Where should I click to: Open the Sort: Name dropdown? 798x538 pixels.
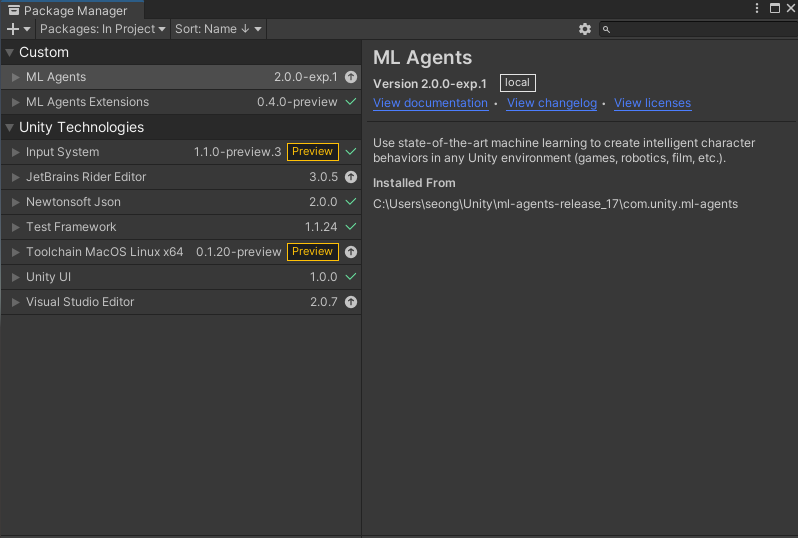pyautogui.click(x=218, y=29)
